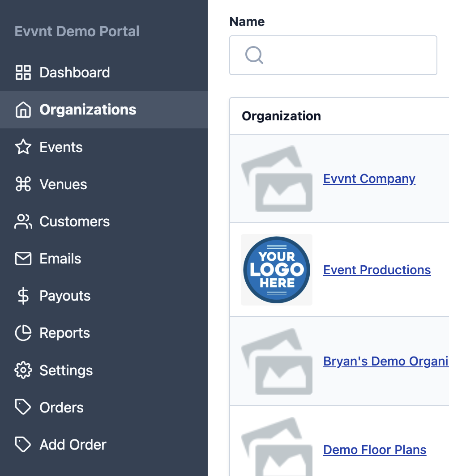
Task: Click the Settings gear icon
Action: coord(23,370)
